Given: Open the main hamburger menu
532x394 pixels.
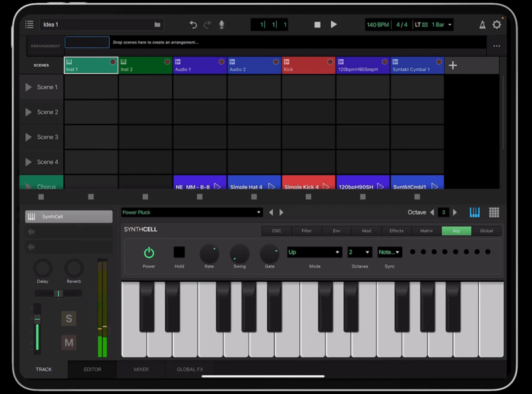Looking at the screenshot, I should 29,25.
